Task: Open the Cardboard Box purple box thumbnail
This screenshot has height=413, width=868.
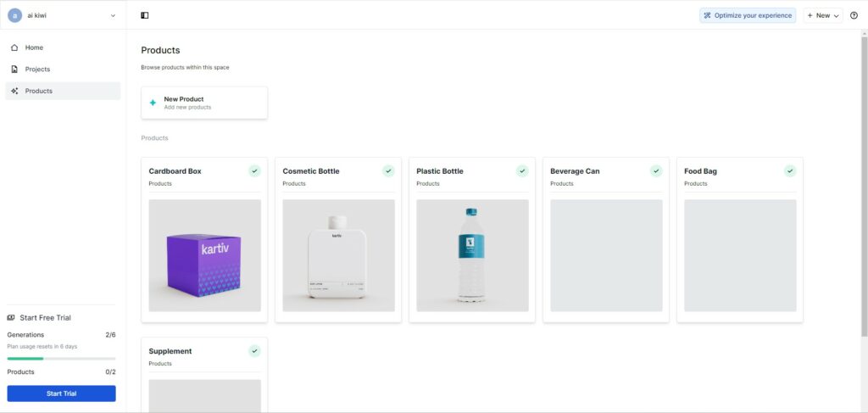Action: pos(205,255)
